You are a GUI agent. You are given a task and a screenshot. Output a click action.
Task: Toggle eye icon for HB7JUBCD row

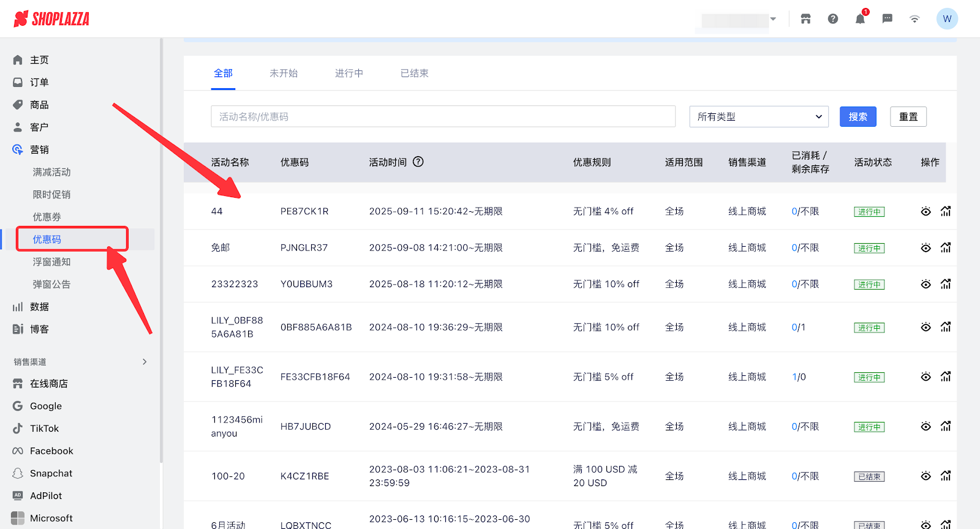click(x=925, y=426)
